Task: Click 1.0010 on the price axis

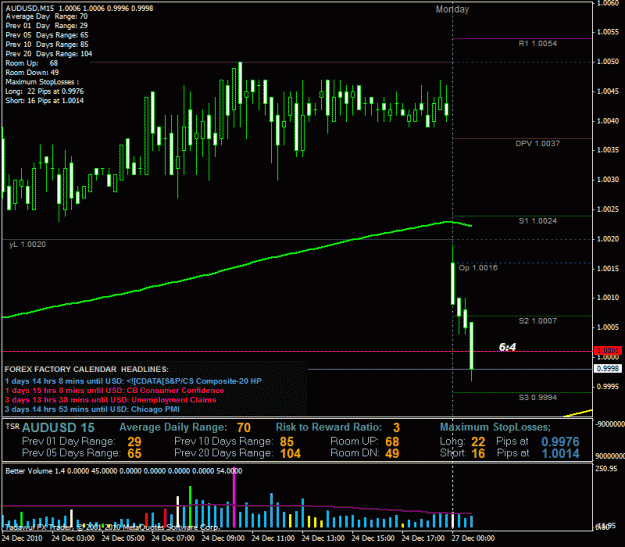Action: [x=608, y=298]
